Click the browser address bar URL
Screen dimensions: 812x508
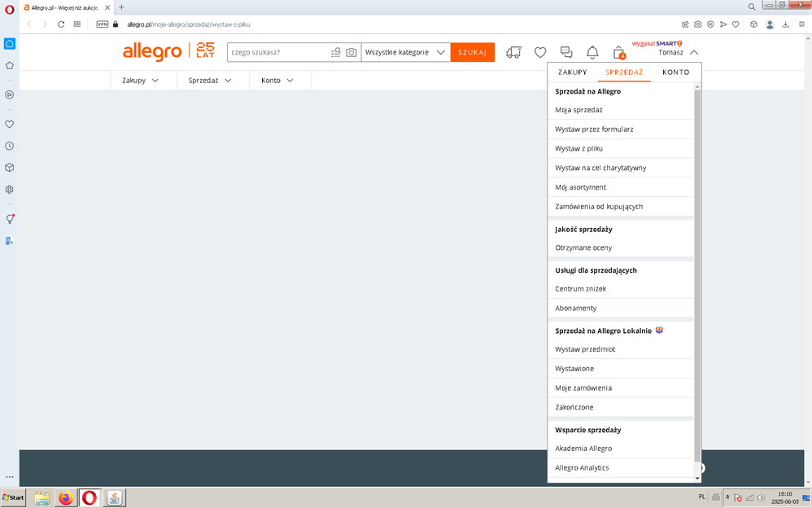tap(189, 24)
